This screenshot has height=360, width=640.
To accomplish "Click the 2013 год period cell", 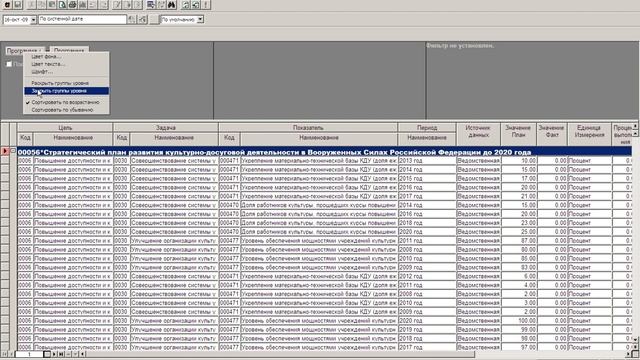I will point(427,160).
